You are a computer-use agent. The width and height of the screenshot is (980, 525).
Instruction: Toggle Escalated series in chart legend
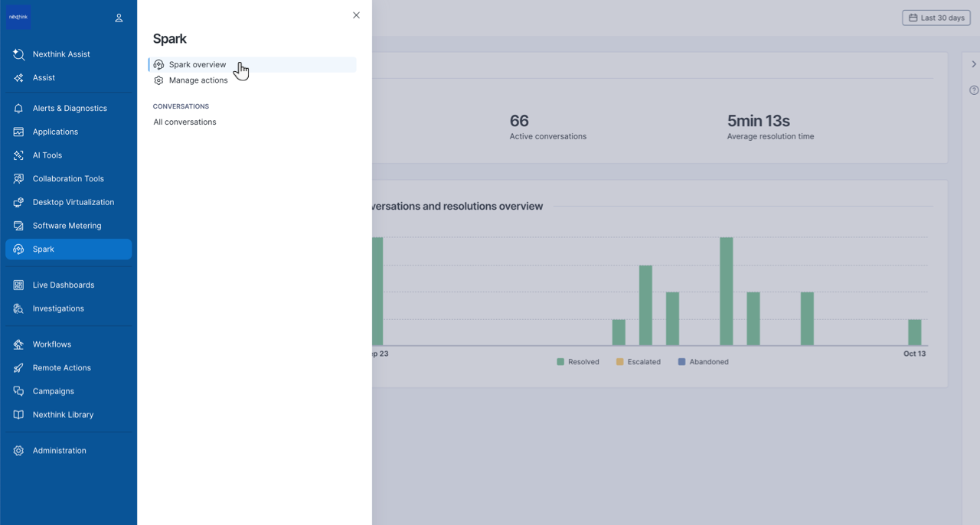pos(638,362)
